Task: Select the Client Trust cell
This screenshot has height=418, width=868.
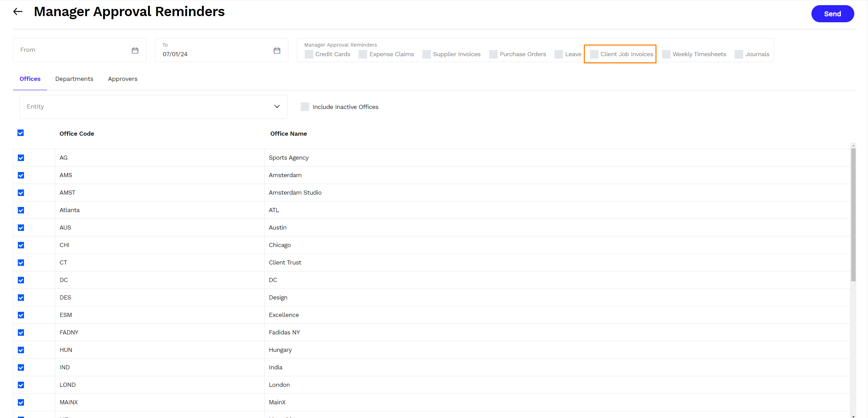Action: (557, 262)
